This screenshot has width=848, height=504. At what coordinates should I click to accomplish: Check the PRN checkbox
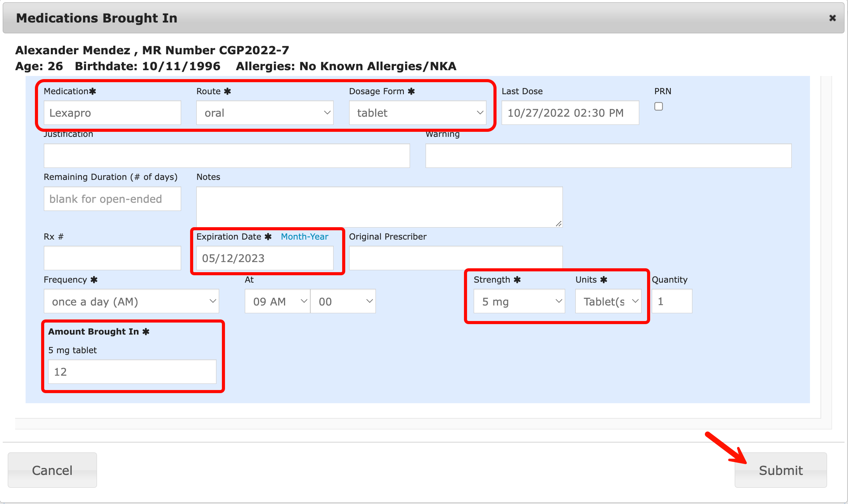658,106
